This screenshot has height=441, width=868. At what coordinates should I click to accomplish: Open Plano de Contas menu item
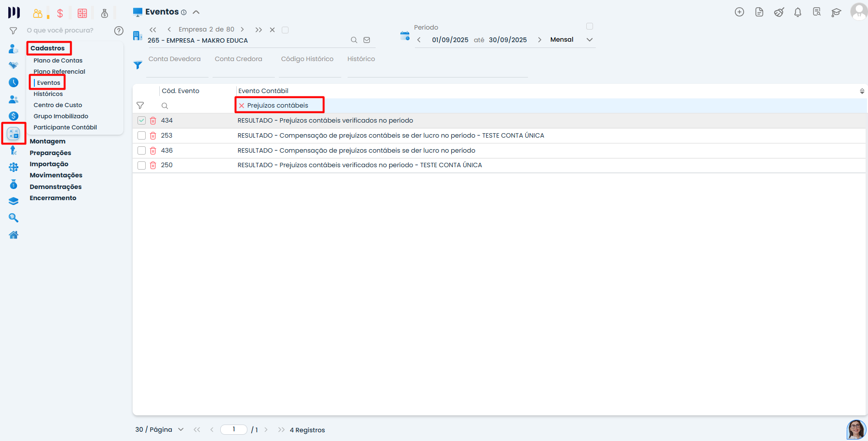click(x=58, y=61)
